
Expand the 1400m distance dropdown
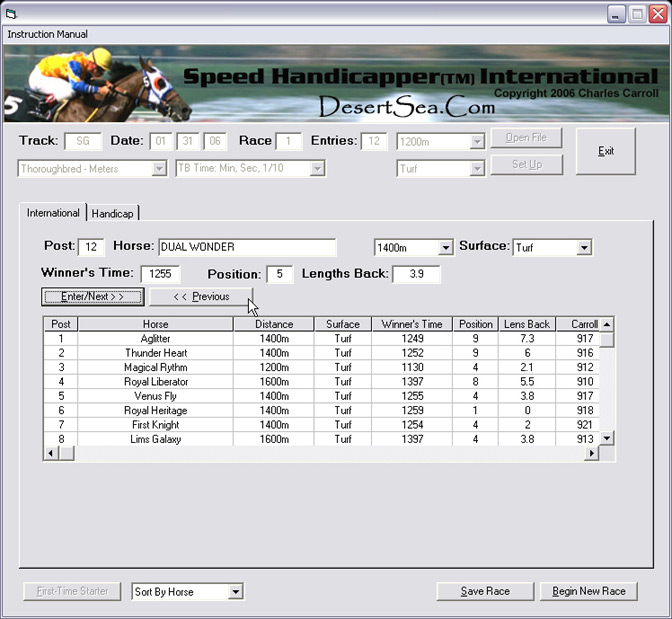(x=446, y=247)
